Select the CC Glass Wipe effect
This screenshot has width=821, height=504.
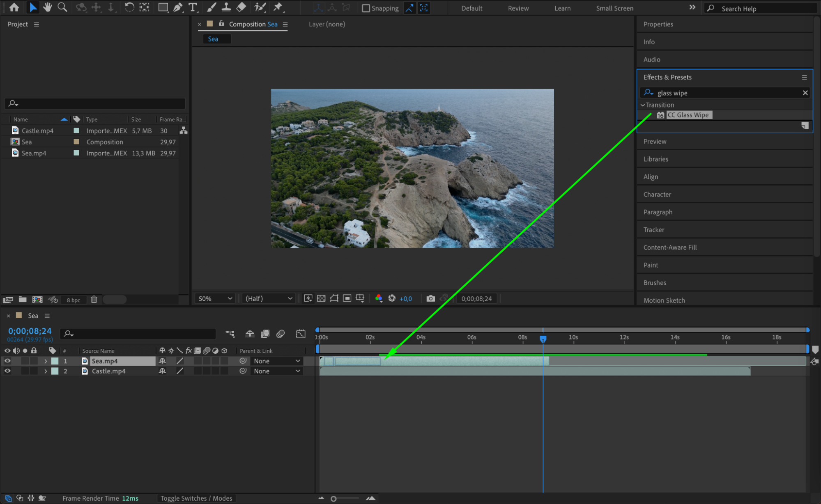pos(688,115)
